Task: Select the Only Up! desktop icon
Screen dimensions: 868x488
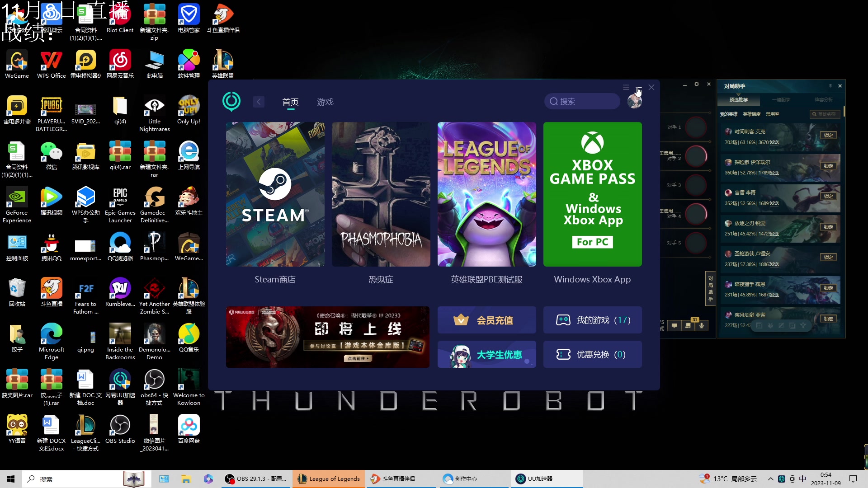Action: [189, 110]
